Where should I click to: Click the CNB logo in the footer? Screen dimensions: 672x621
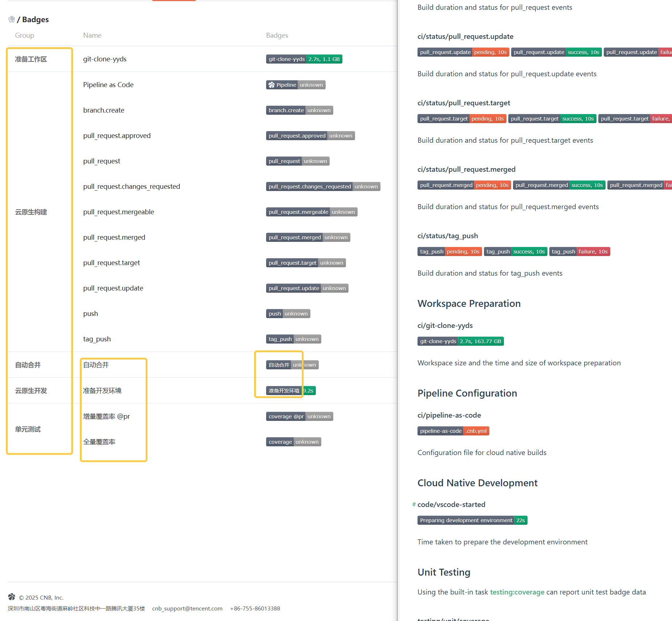point(12,597)
